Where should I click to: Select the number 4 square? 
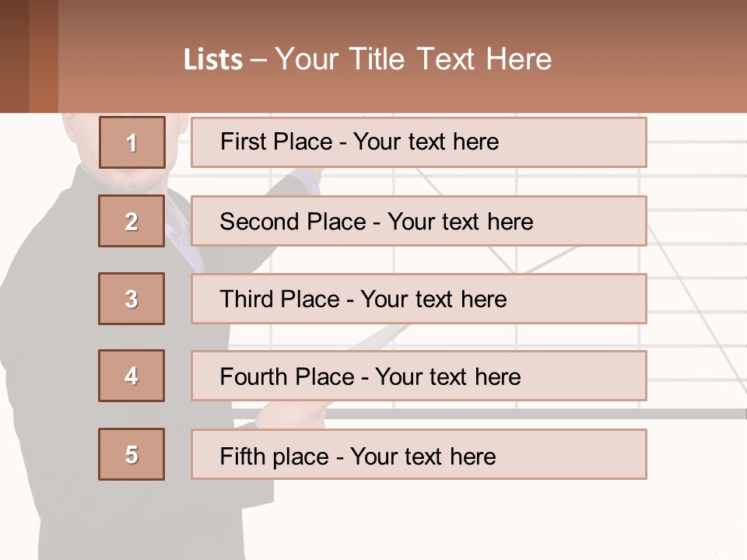[132, 376]
